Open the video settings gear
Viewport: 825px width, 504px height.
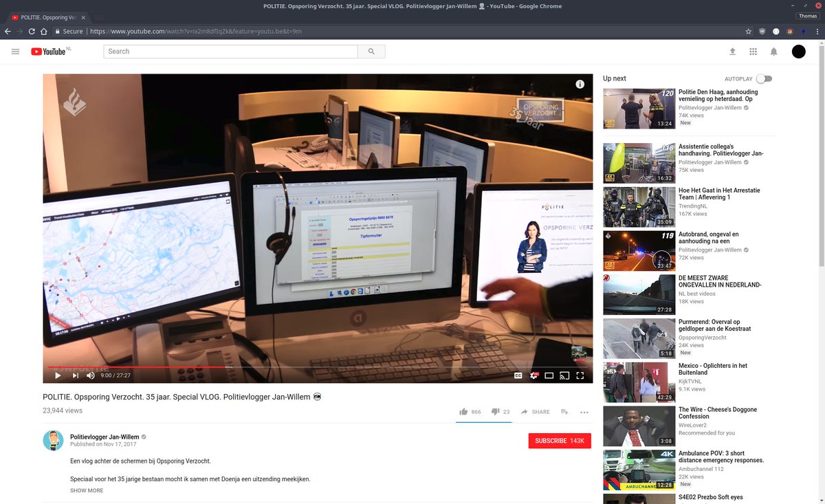[533, 375]
